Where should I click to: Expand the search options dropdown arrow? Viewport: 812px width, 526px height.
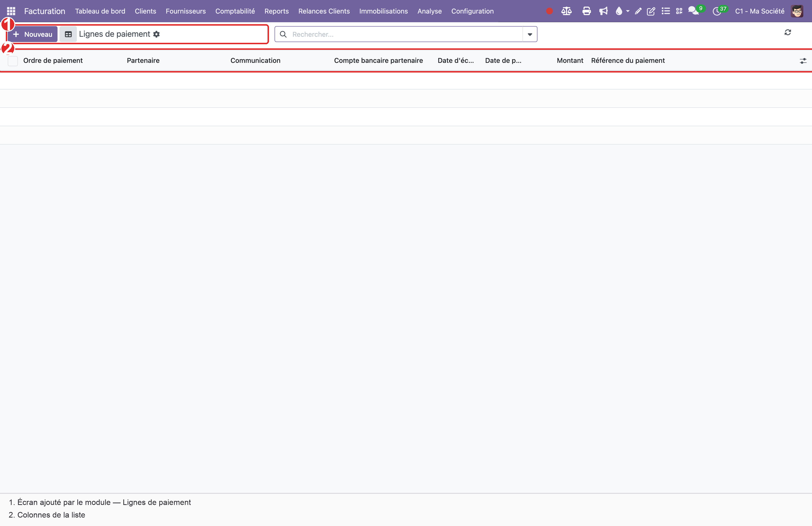(530, 34)
